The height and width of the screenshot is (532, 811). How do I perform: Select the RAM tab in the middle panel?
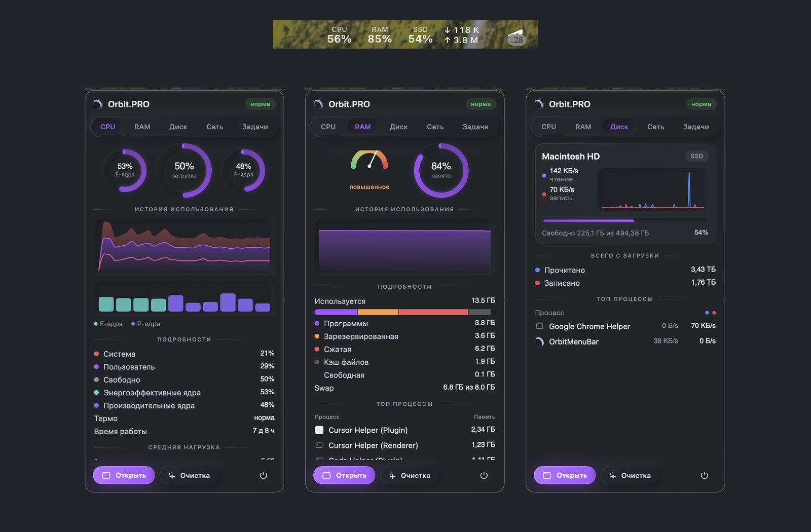363,127
